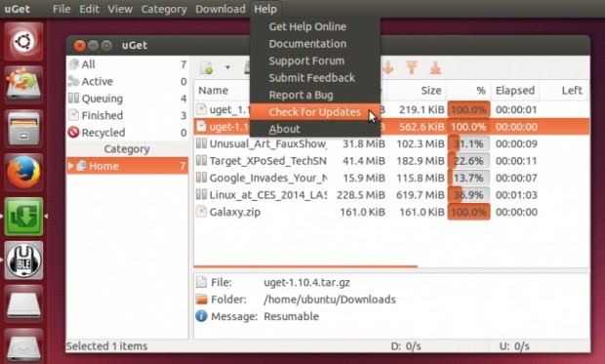605x364 pixels.
Task: Click the 31.1% progress bar
Action: tap(468, 143)
